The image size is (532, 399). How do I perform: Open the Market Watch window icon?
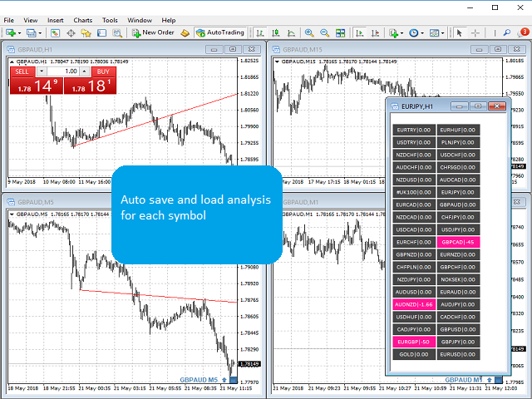tap(55, 33)
